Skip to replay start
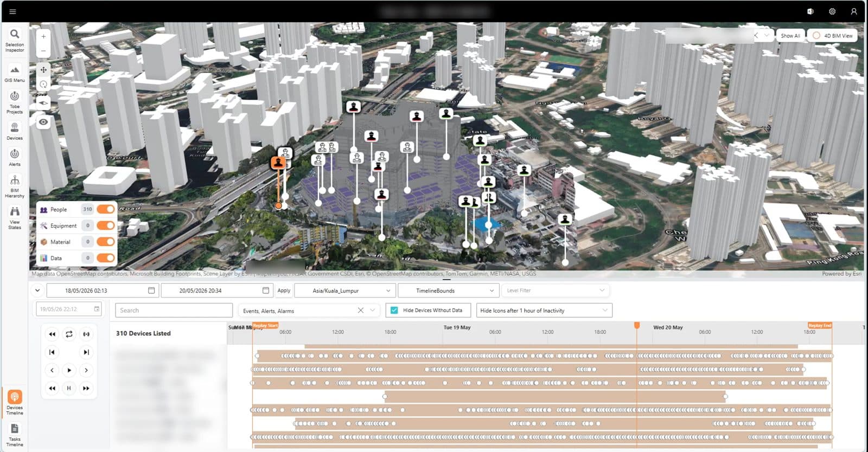The height and width of the screenshot is (452, 868). click(x=52, y=352)
